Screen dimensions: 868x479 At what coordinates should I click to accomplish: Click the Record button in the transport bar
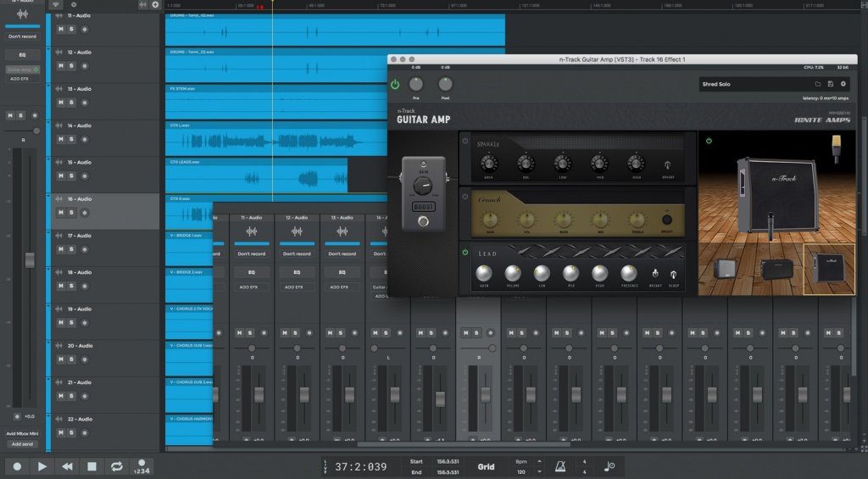16,466
